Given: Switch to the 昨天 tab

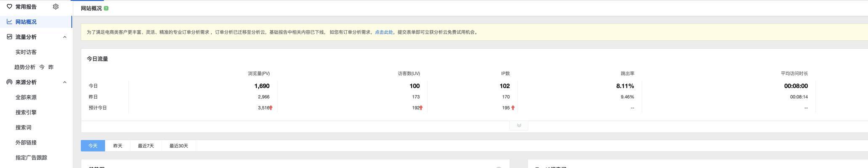Looking at the screenshot, I should 118,146.
